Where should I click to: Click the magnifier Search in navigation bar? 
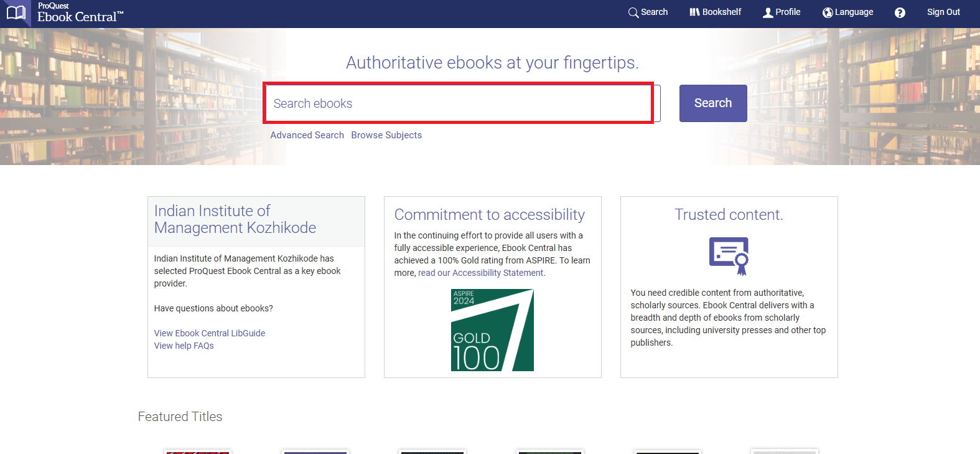(648, 12)
